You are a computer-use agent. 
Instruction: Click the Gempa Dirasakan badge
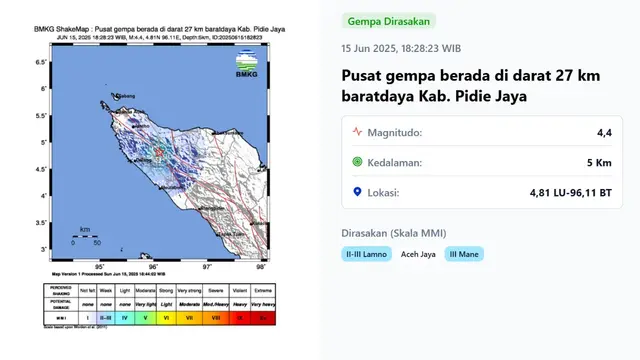(x=389, y=21)
